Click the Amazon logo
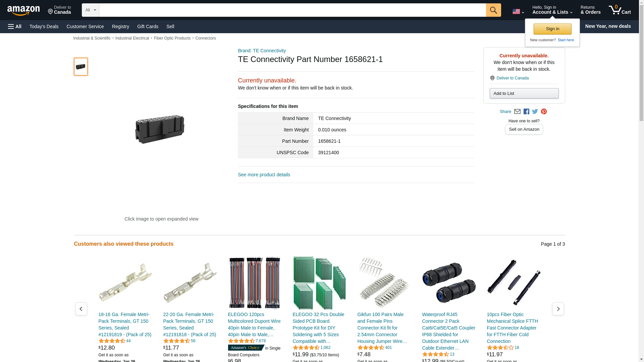Viewport: 644px width, 362px height. (x=23, y=10)
